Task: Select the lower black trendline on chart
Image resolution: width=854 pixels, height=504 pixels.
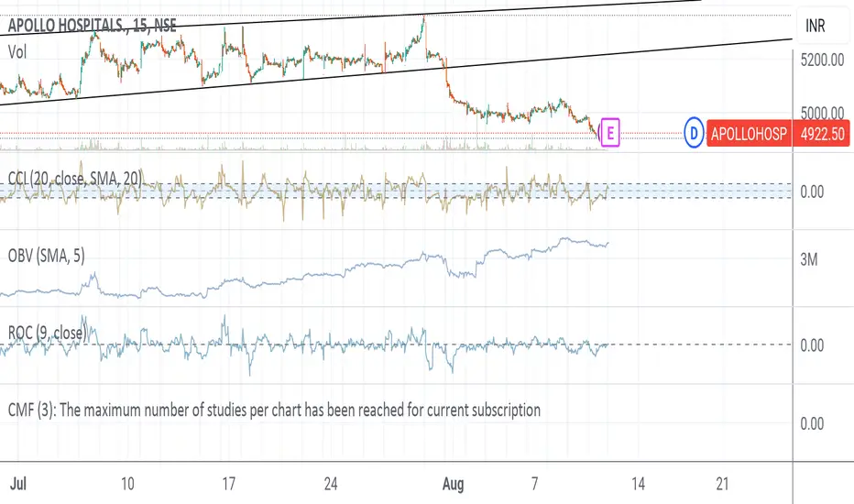Action: (x=396, y=71)
